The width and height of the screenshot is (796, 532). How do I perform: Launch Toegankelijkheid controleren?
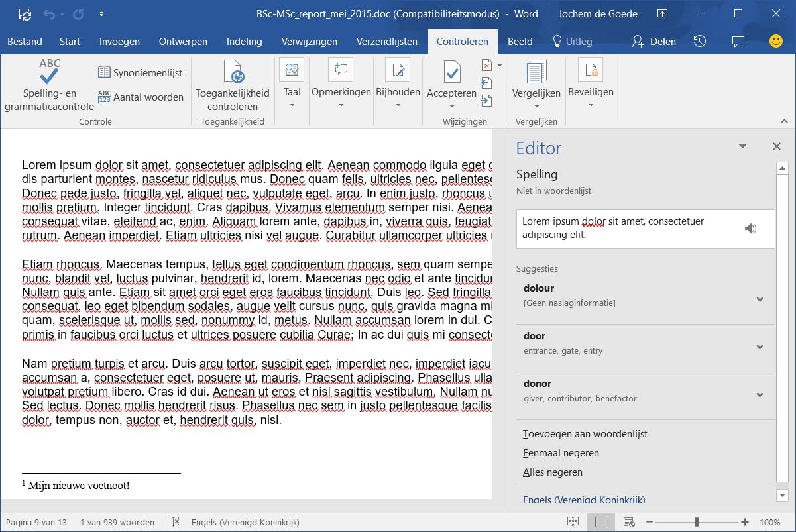coord(232,85)
